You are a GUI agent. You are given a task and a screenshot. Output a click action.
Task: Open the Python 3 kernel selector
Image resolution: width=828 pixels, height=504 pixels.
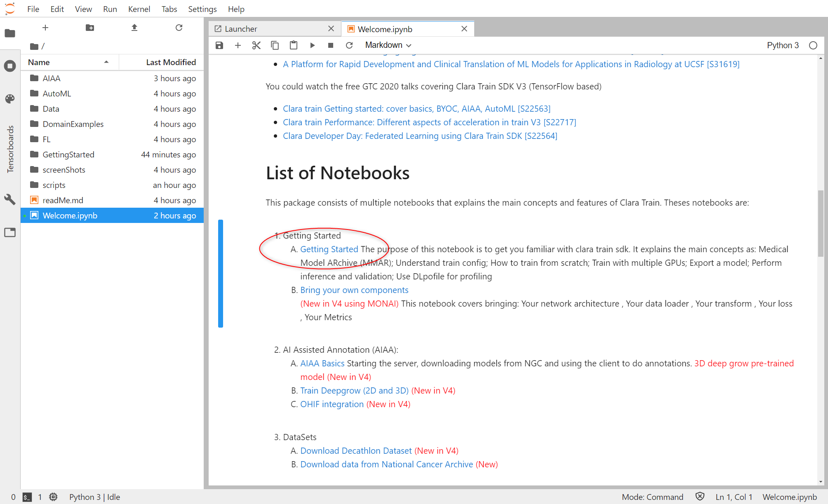782,45
